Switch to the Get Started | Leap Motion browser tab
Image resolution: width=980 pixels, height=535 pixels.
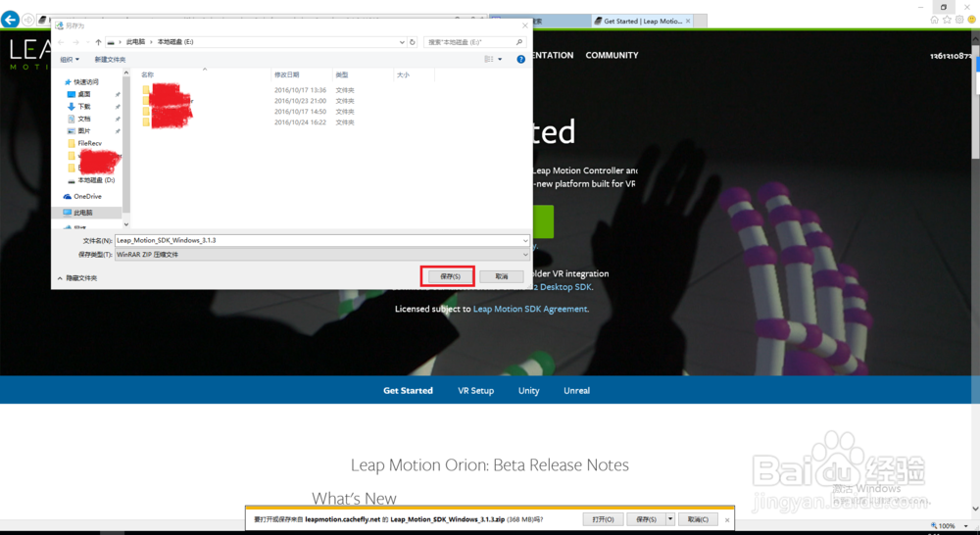(x=643, y=22)
